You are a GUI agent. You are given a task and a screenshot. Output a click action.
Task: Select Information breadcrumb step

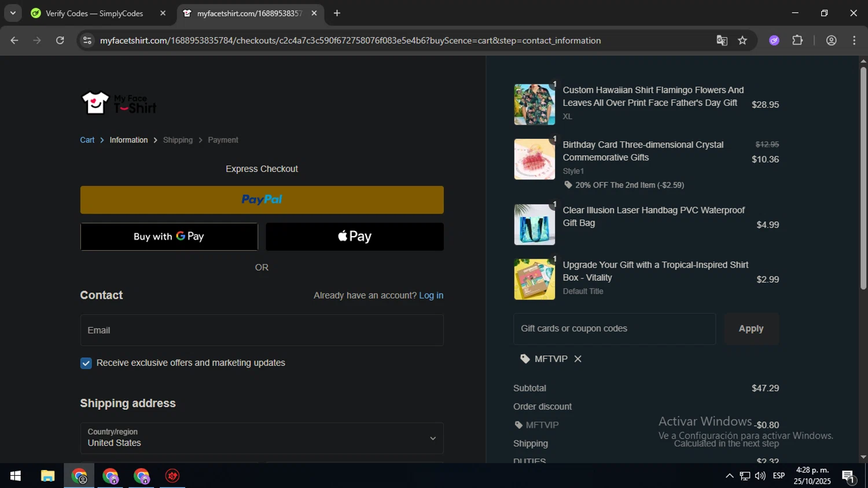[x=128, y=140]
